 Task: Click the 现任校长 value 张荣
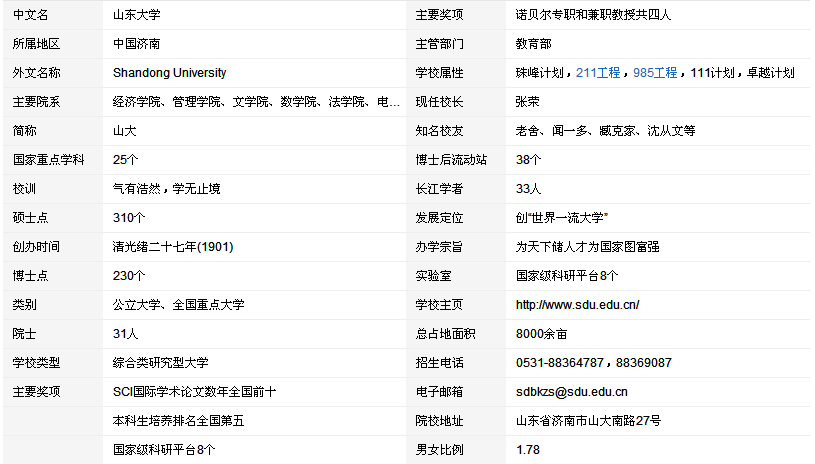[528, 102]
